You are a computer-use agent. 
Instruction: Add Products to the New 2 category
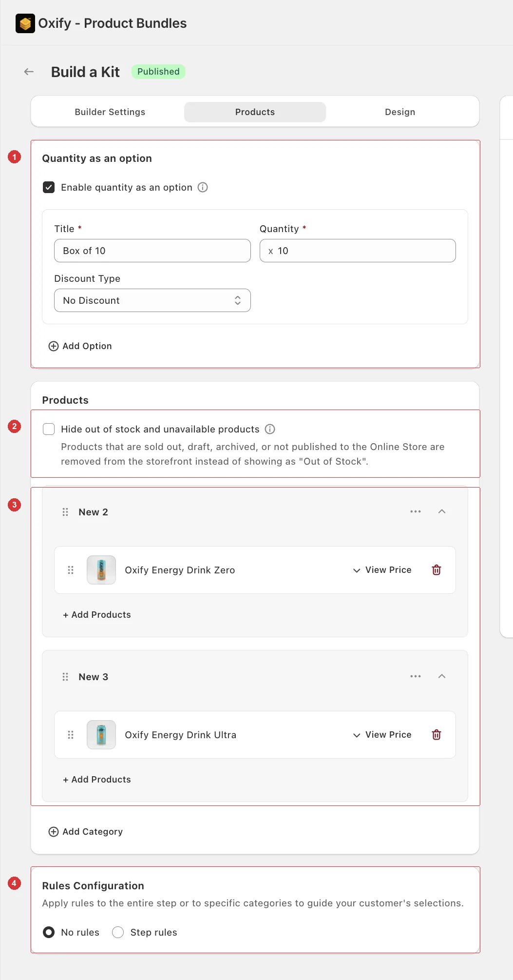pyautogui.click(x=97, y=615)
